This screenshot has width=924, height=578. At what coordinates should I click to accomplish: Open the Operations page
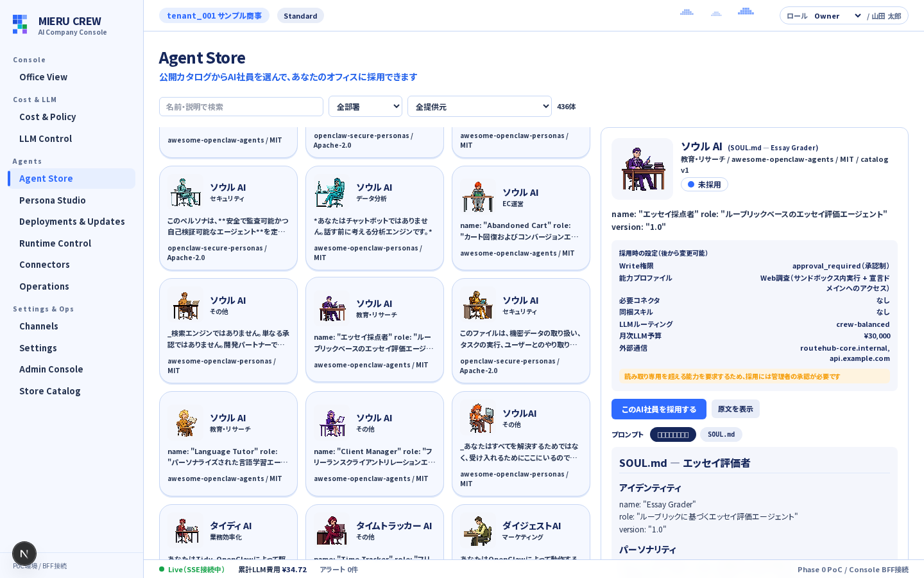click(x=71, y=286)
